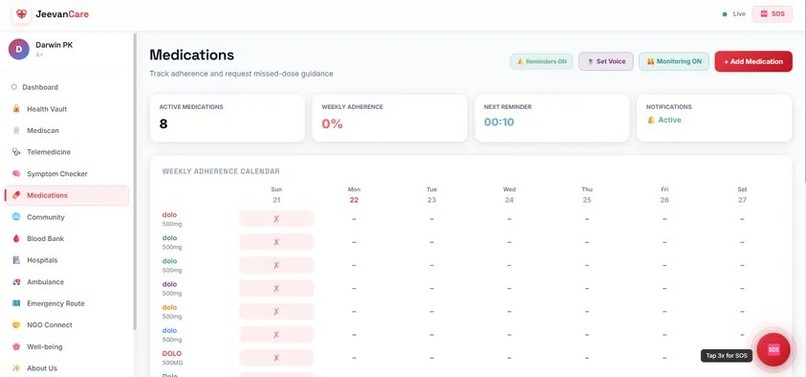The image size is (806, 377).
Task: Click the Notifications Active card
Action: (x=714, y=118)
